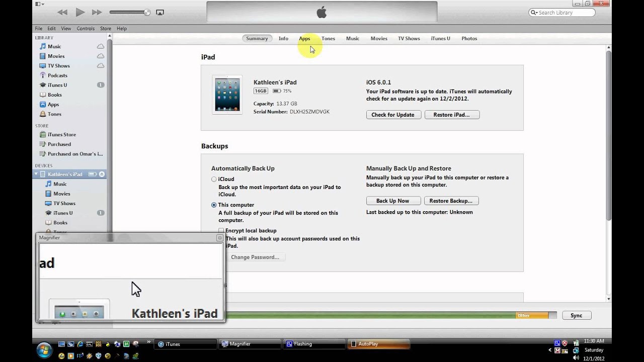Screen dimensions: 644x362
Task: Open Books in the Library section
Action: [54, 95]
